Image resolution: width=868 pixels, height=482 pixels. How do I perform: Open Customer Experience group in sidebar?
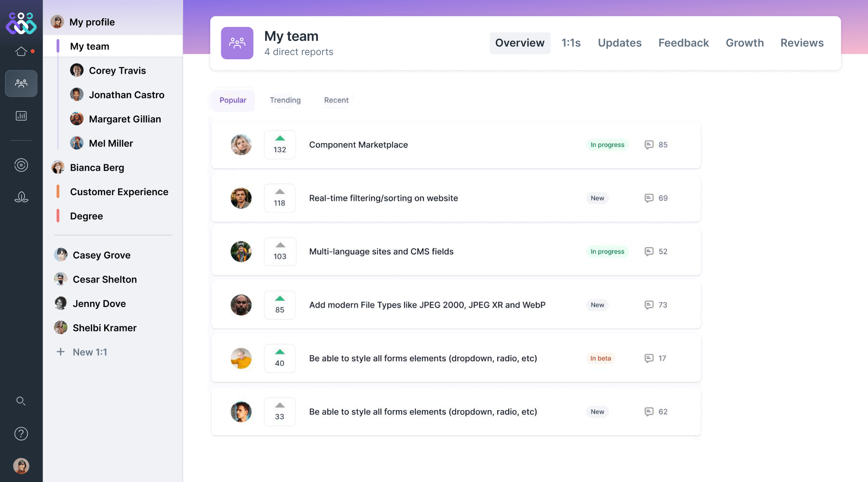point(119,192)
